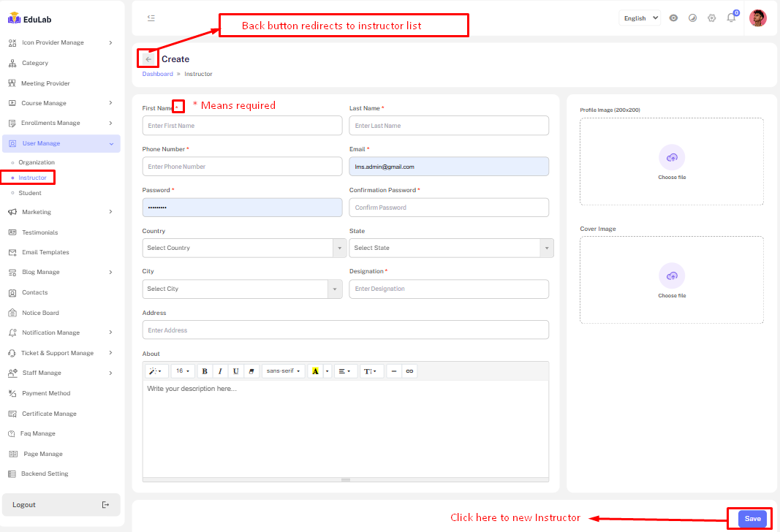Click the yellow highlight color button
The height and width of the screenshot is (532, 780).
coord(315,371)
